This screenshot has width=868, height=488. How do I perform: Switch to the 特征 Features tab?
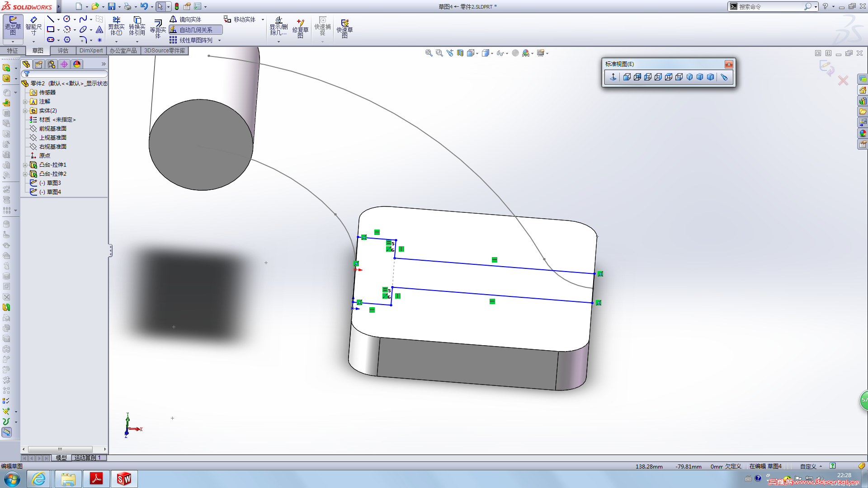(x=12, y=51)
